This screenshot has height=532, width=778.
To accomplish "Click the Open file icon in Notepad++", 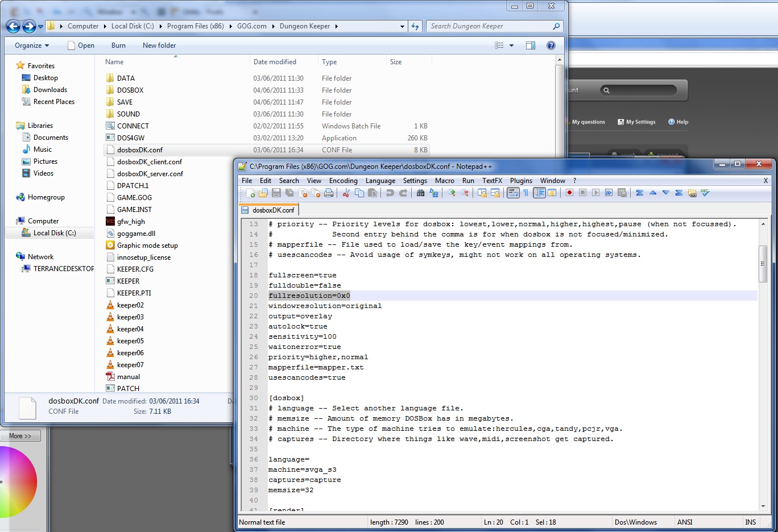I will tap(263, 193).
